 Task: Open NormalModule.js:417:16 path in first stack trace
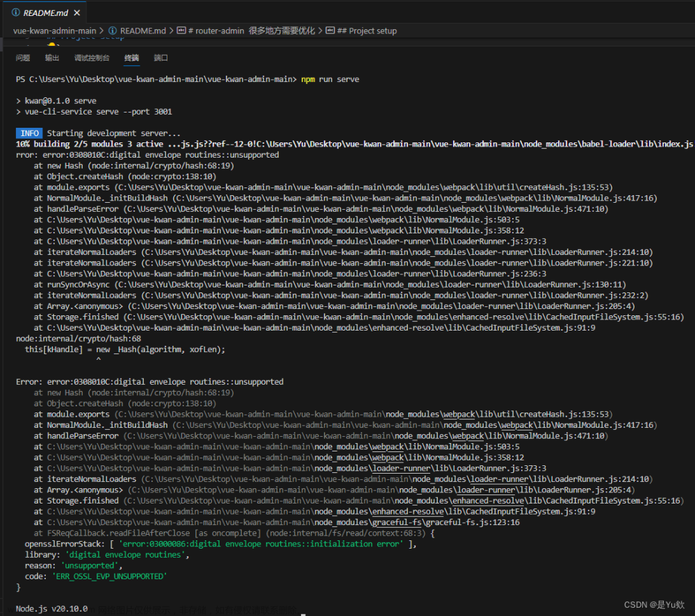[415, 198]
